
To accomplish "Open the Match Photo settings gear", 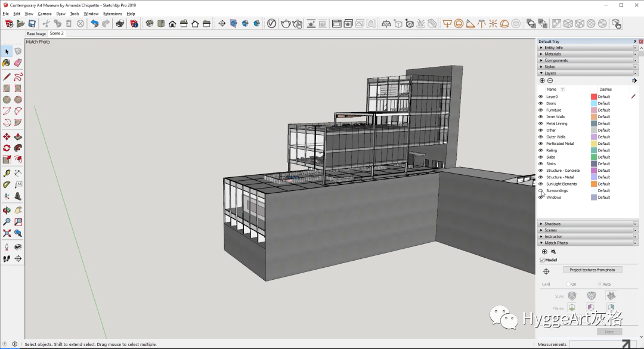I will click(553, 252).
